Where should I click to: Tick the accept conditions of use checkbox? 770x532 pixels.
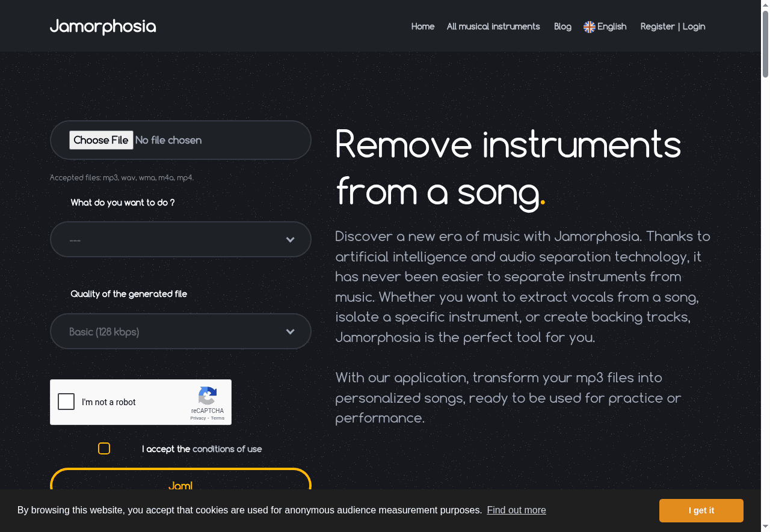[x=104, y=448]
